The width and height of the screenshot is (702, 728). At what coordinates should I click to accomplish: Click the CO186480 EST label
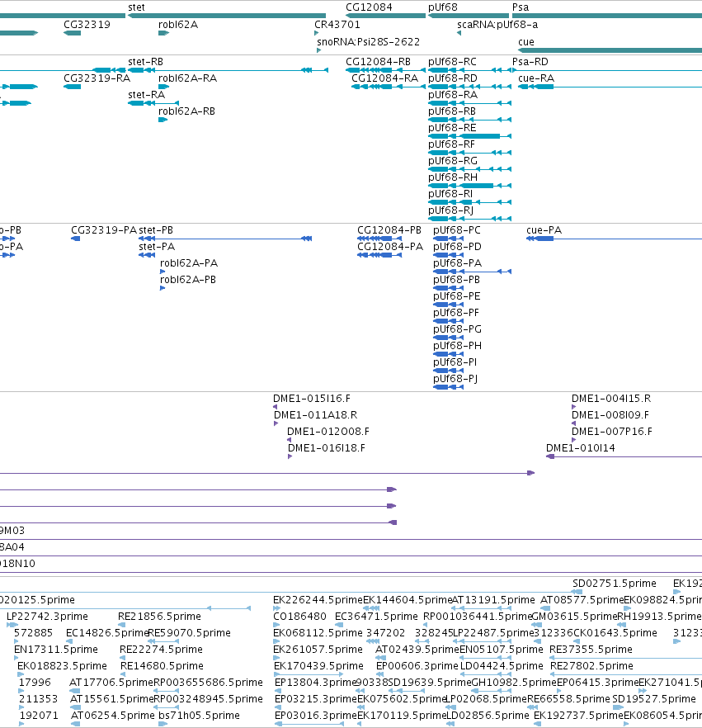299,616
